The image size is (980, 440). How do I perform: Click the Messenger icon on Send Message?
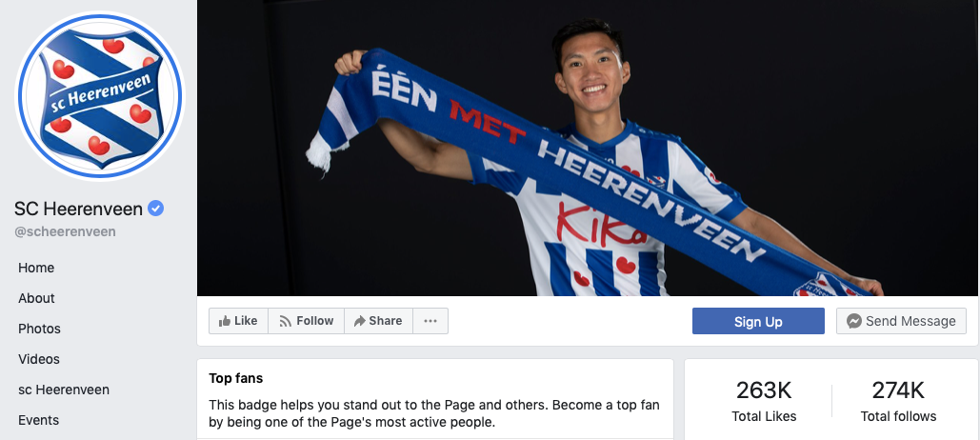[x=854, y=321]
